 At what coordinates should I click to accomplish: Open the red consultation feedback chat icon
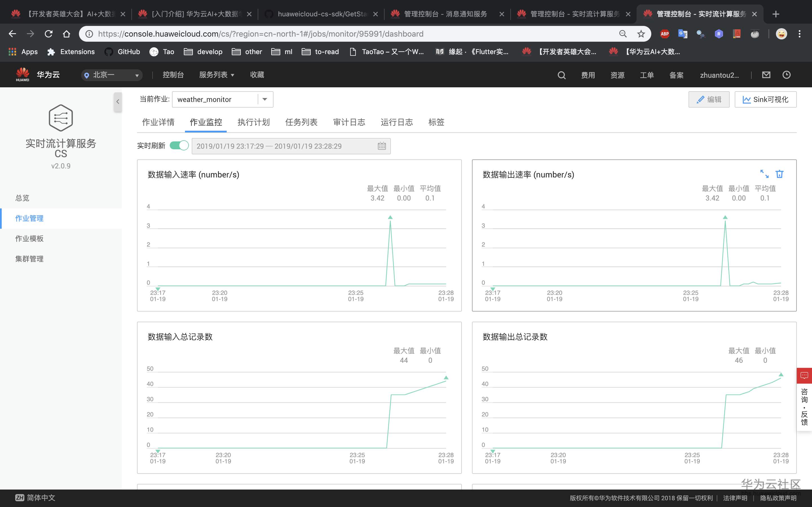(804, 375)
